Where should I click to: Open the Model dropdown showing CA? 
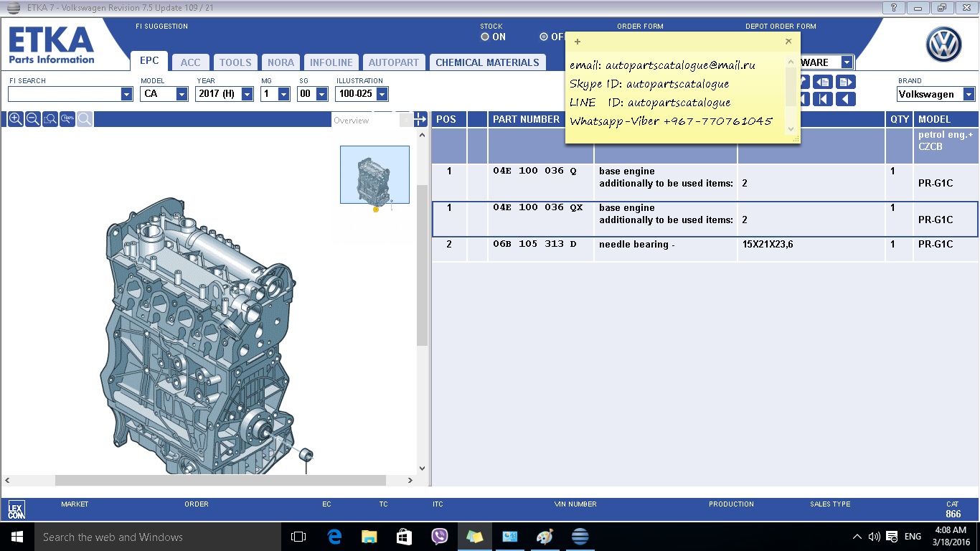182,94
